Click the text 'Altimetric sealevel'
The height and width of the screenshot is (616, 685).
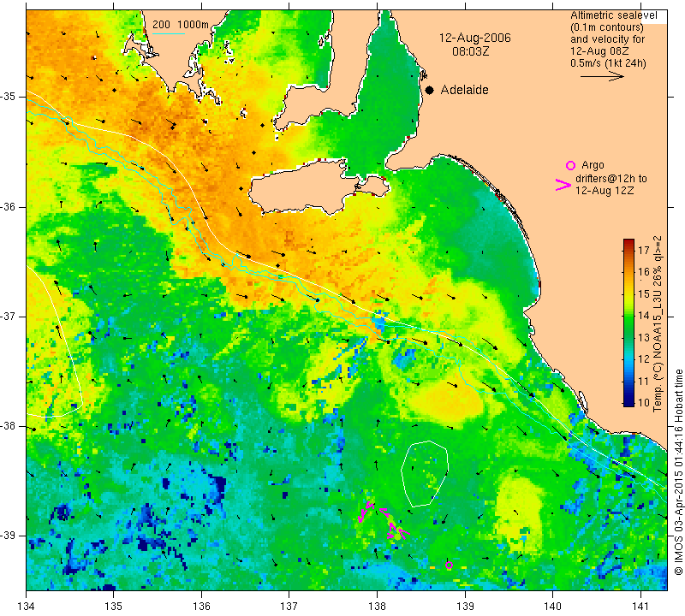(x=613, y=15)
